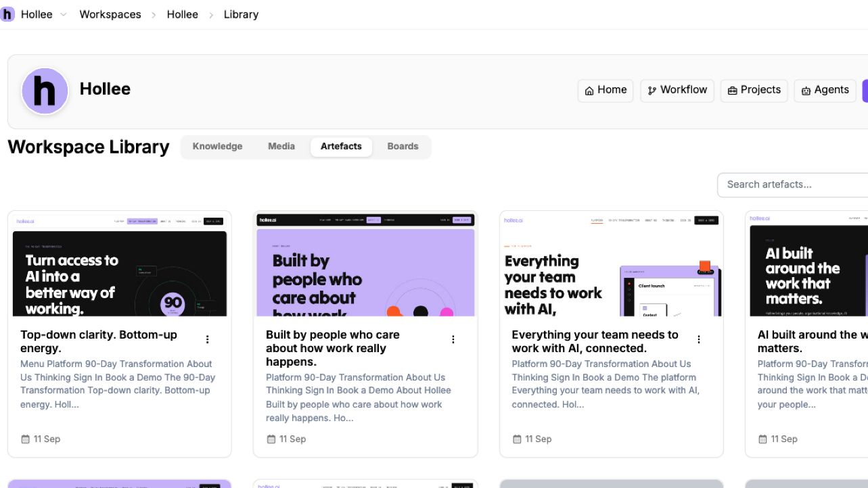868x488 pixels.
Task: Select the Library breadcrumb item
Action: (242, 14)
